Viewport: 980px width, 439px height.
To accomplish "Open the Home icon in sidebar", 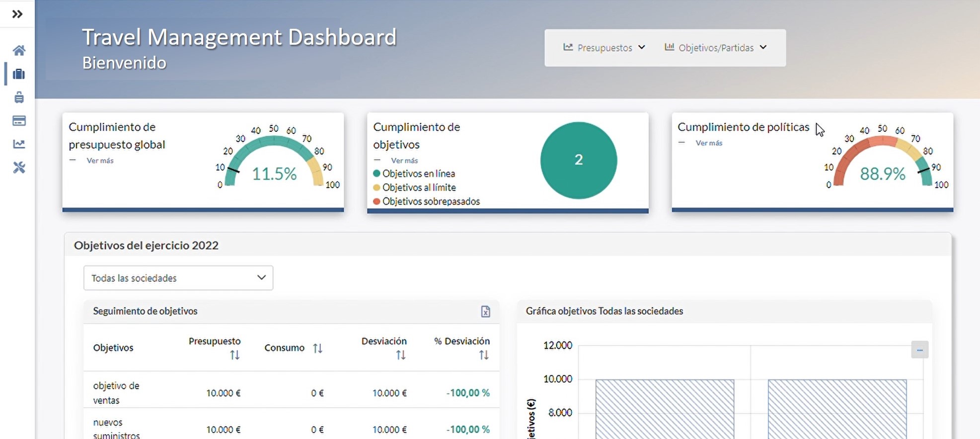I will [x=19, y=50].
